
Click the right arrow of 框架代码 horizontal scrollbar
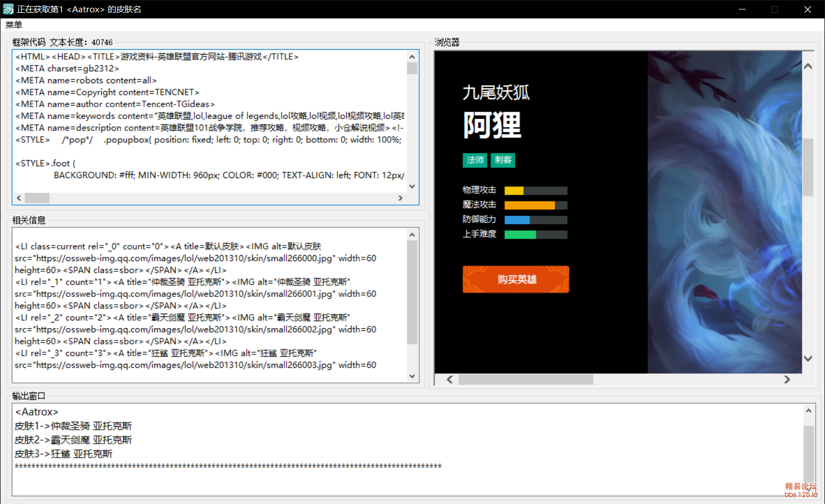tap(400, 198)
